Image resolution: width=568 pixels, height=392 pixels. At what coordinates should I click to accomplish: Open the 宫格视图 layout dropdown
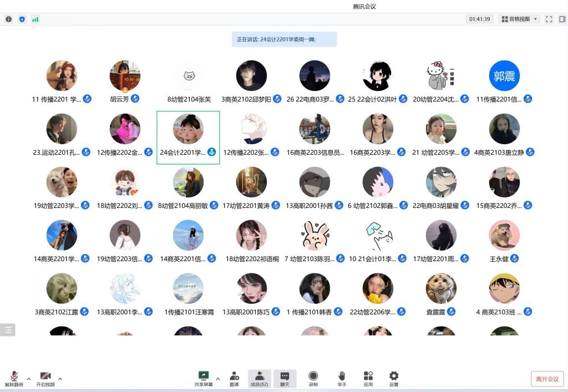point(519,19)
